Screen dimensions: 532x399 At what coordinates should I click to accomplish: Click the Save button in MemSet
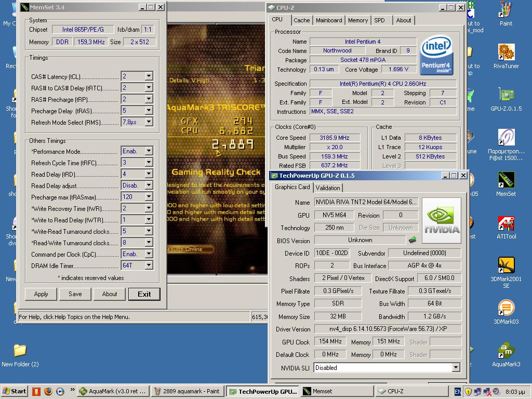(75, 294)
